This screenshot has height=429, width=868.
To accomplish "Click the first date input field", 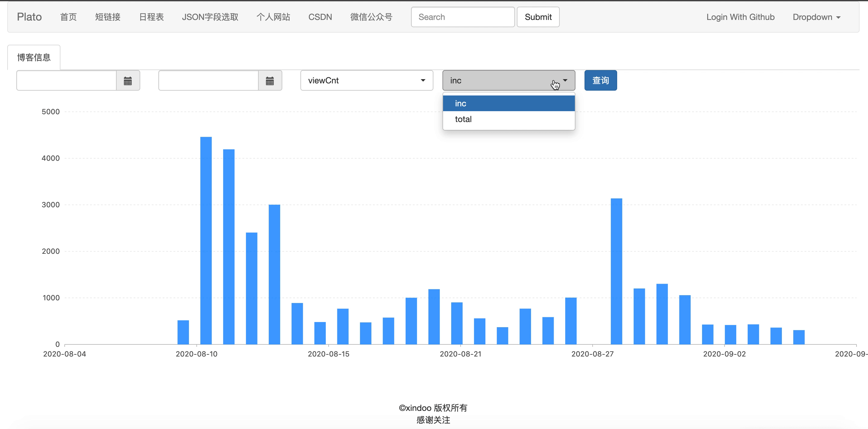I will tap(67, 80).
